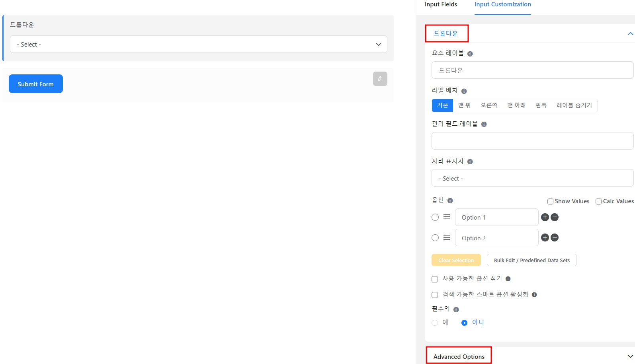The width and height of the screenshot is (635, 364).
Task: Choose 맨 위 label placement
Action: coord(464,105)
